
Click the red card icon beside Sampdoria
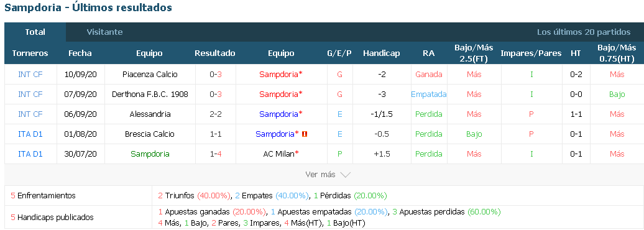[x=305, y=134]
